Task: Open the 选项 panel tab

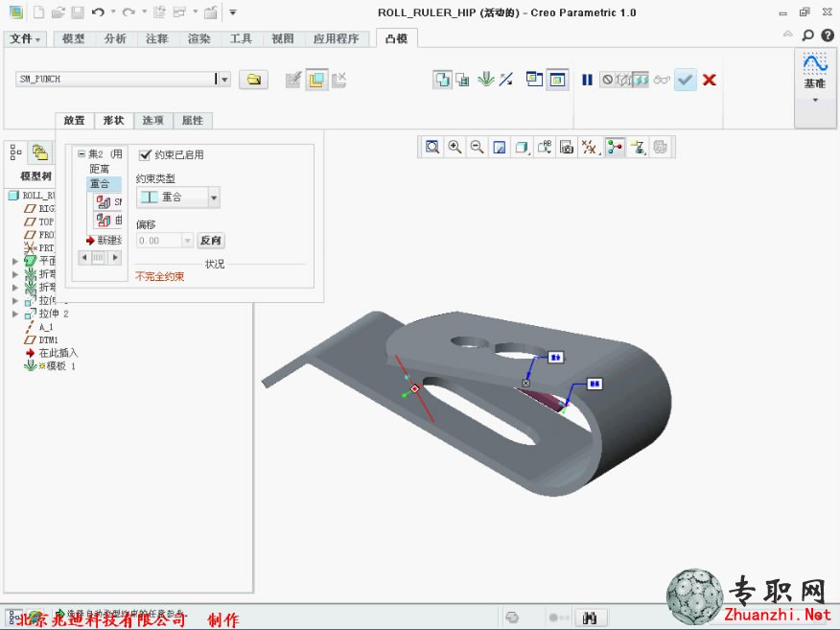Action: click(153, 121)
